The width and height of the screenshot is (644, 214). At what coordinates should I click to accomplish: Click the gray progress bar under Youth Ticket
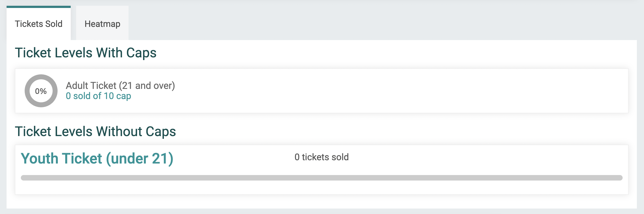pyautogui.click(x=322, y=177)
